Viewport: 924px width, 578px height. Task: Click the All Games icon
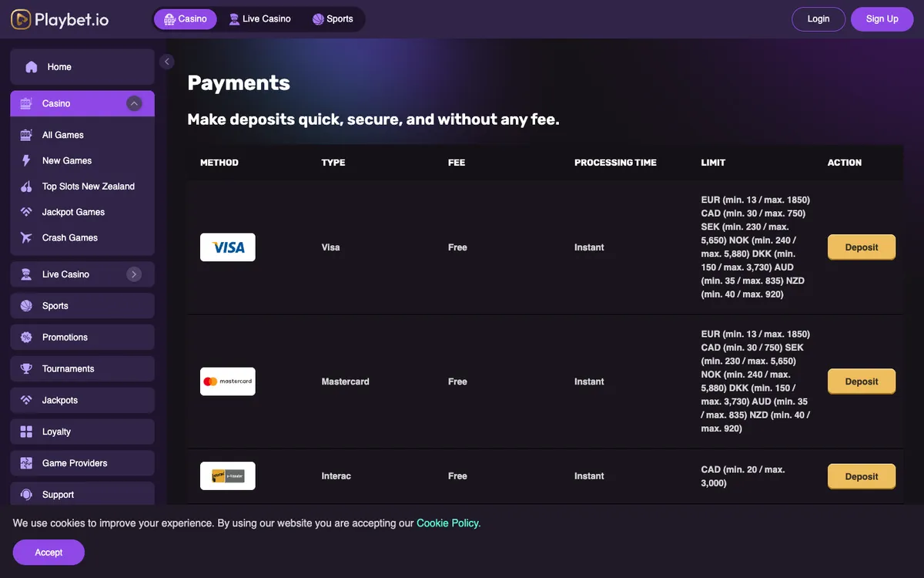[26, 135]
